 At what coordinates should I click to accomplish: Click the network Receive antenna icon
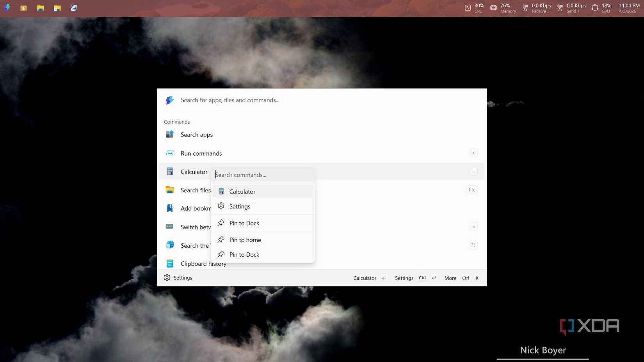(x=525, y=8)
